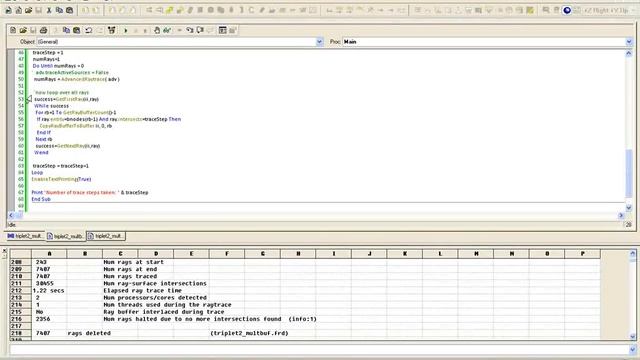The image size is (640, 360).
Task: Select column F header in output sheet
Action: tap(227, 254)
